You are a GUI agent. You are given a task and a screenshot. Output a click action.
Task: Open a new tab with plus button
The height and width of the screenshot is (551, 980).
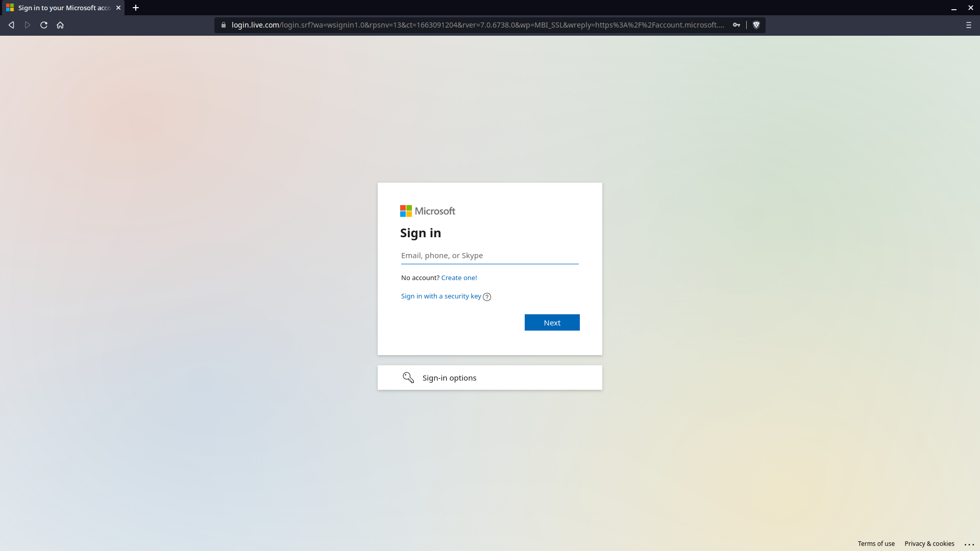pos(136,8)
